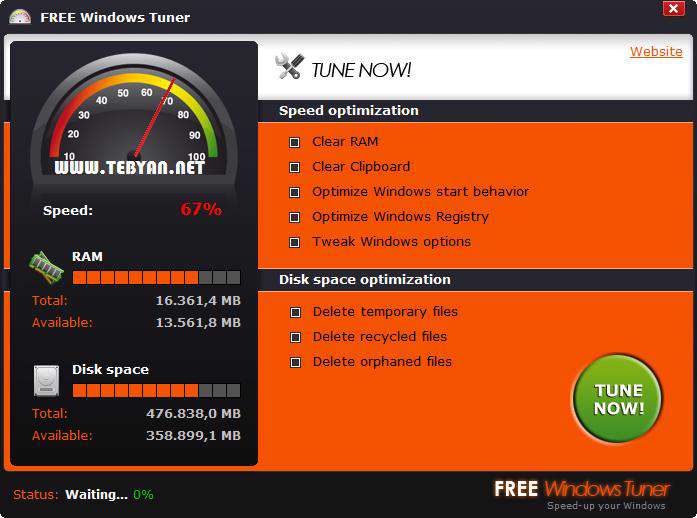Click the RAM usage bar
697x518 pixels.
156,277
